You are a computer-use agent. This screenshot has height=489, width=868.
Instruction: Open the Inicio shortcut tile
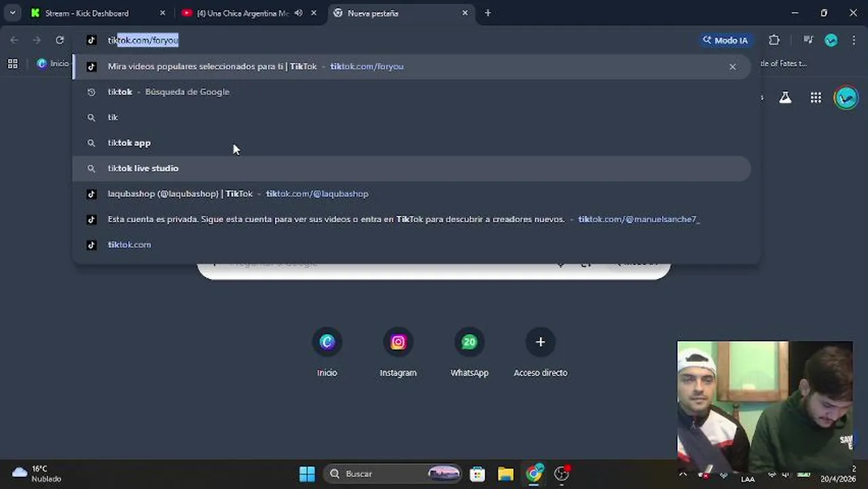coord(327,352)
